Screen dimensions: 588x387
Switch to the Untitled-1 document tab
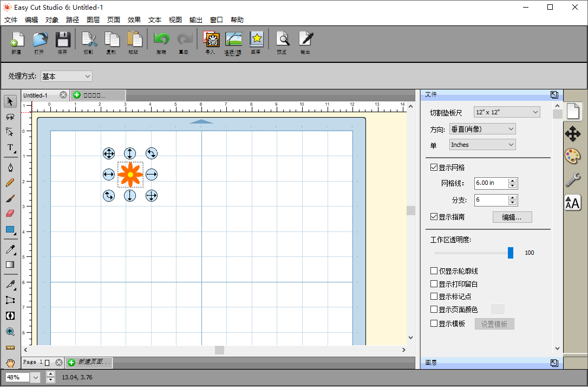(x=36, y=95)
